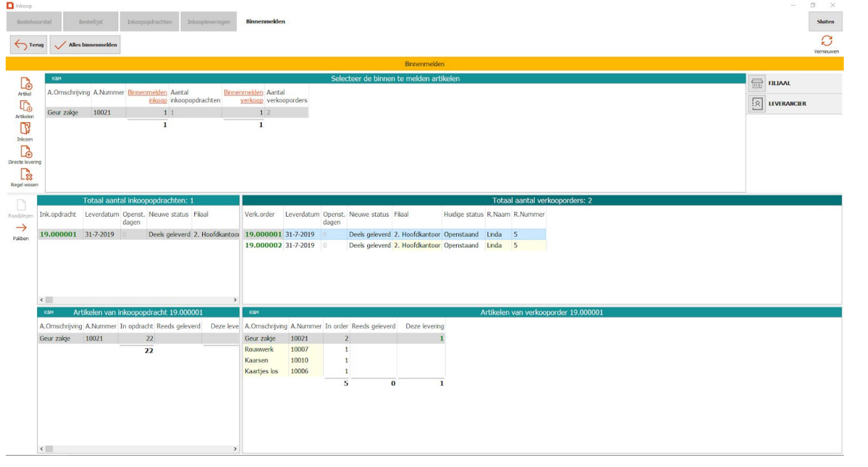Click the Sluiten button
868x467 pixels.
coord(825,22)
